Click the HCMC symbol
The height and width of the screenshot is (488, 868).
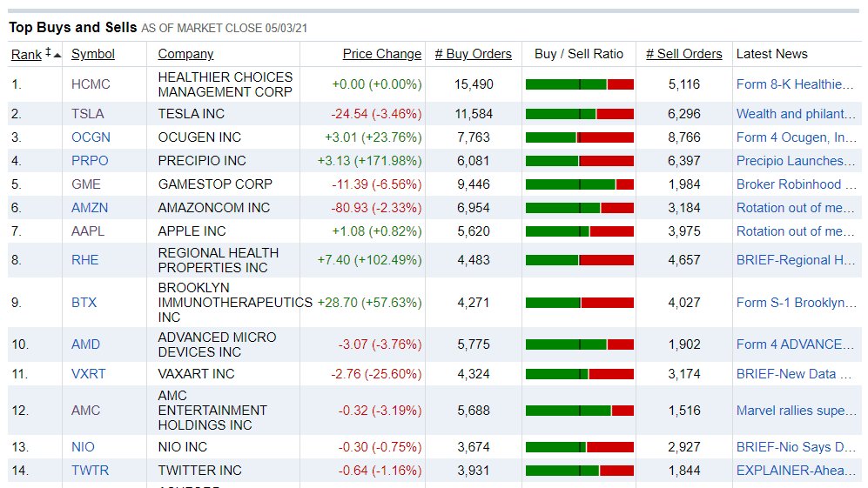pyautogui.click(x=91, y=84)
